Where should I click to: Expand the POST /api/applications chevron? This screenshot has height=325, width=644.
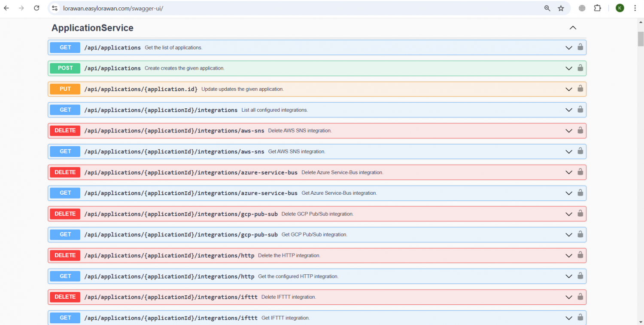point(569,68)
